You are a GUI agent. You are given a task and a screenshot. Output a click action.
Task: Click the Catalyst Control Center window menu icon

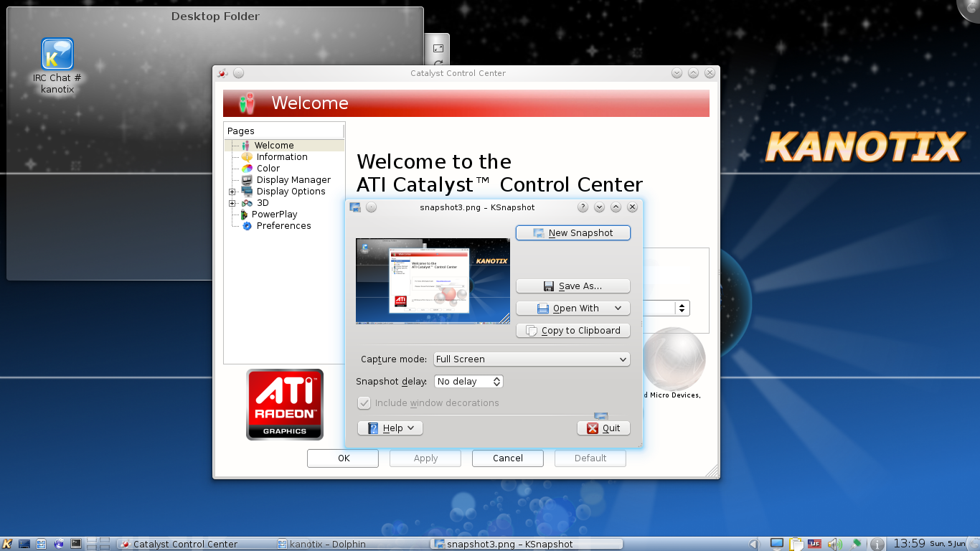(222, 73)
